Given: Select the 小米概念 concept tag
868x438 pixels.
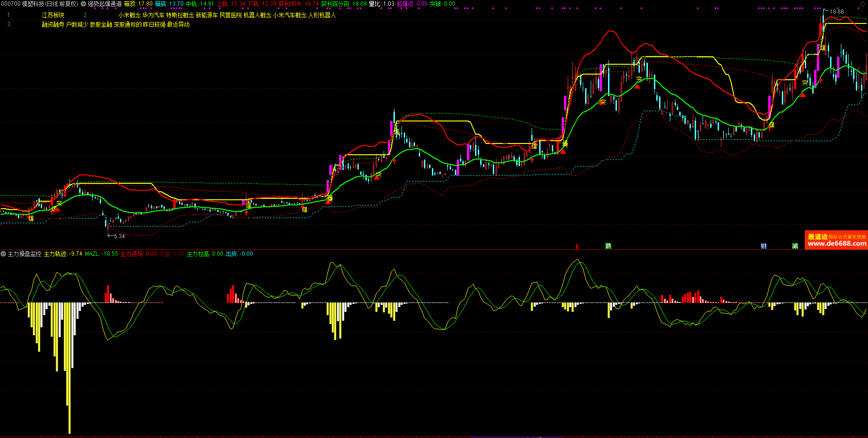Looking at the screenshot, I should (x=129, y=15).
